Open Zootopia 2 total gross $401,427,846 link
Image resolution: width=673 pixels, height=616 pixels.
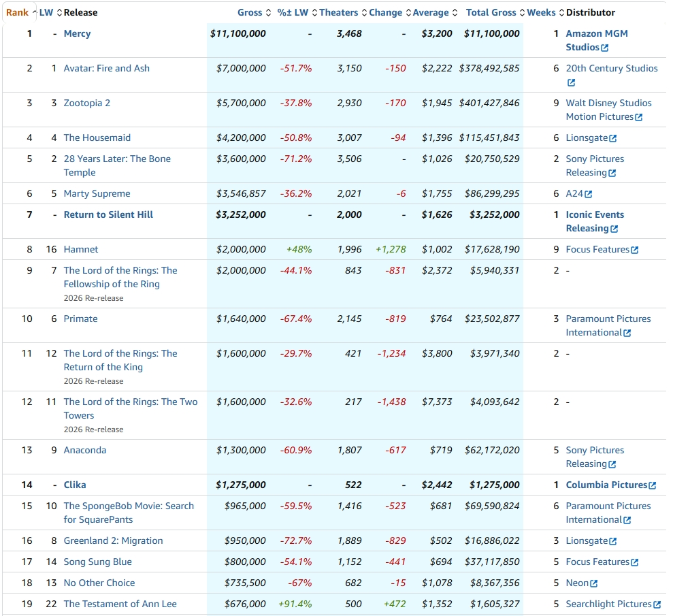pos(489,103)
